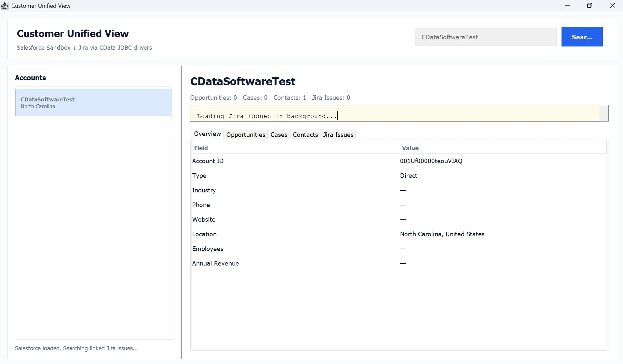Restore down the Customer Unified View window

589,6
